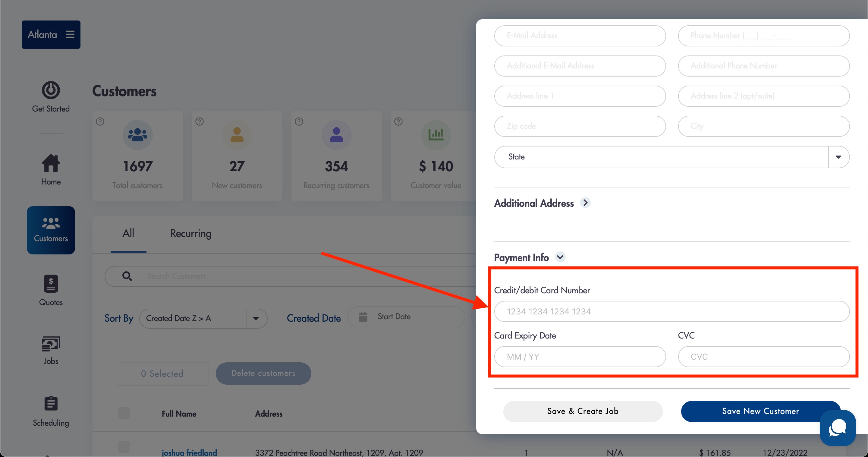Viewport: 868px width, 457px height.
Task: Open the chat support bubble
Action: click(x=838, y=428)
